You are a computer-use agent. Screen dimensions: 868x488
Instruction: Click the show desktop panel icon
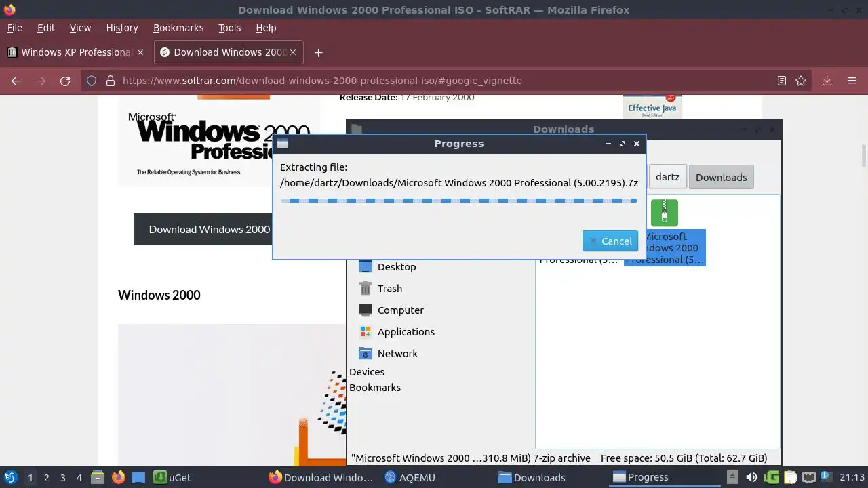point(138,477)
